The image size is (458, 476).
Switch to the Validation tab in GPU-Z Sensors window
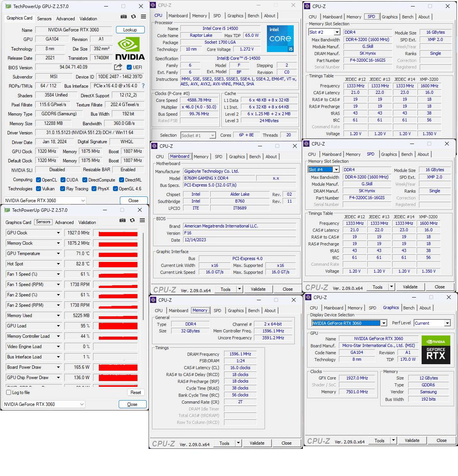pyautogui.click(x=87, y=222)
